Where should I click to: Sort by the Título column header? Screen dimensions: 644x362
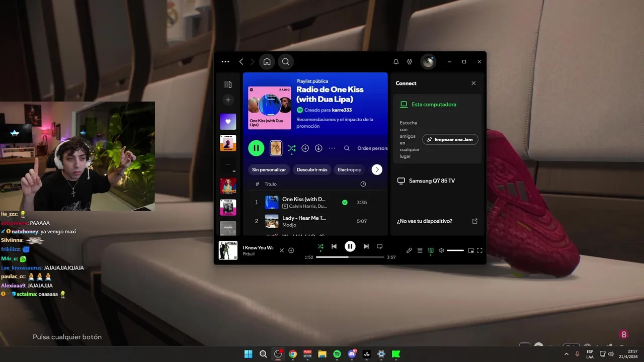271,184
